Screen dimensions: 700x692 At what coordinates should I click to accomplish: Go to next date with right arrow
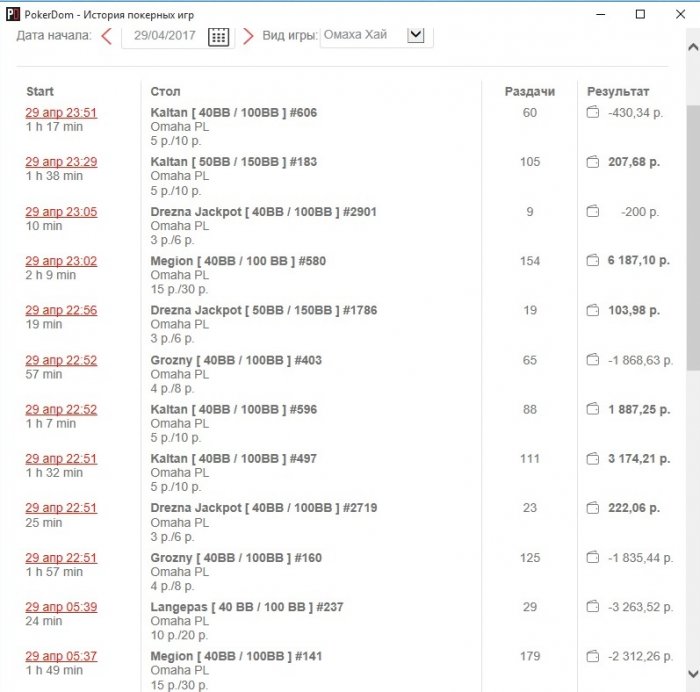248,36
